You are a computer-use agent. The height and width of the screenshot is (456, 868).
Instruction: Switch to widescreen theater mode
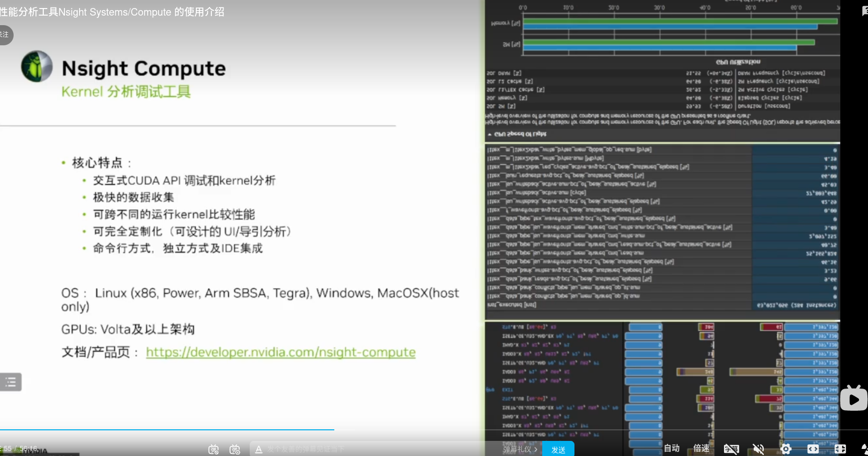840,448
